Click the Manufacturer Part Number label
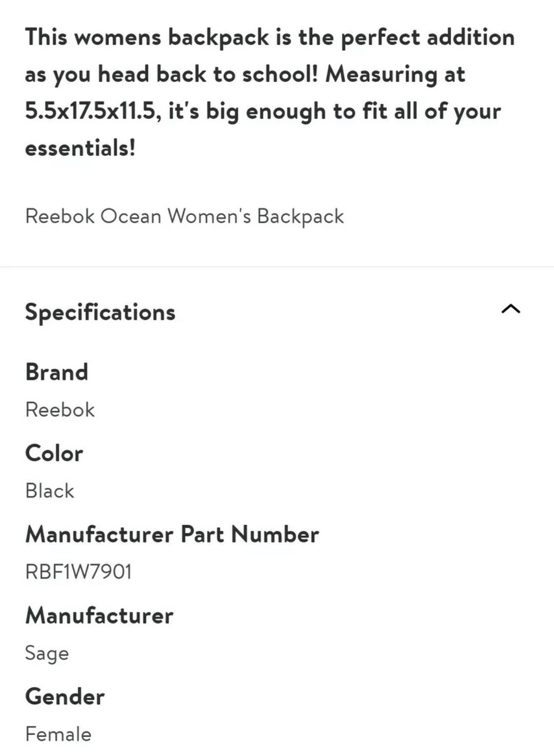Viewport: 554px width, 756px height. 172,534
